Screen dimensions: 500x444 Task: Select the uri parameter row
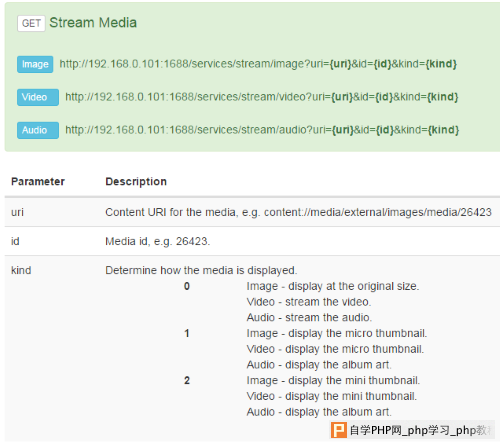tap(252, 212)
